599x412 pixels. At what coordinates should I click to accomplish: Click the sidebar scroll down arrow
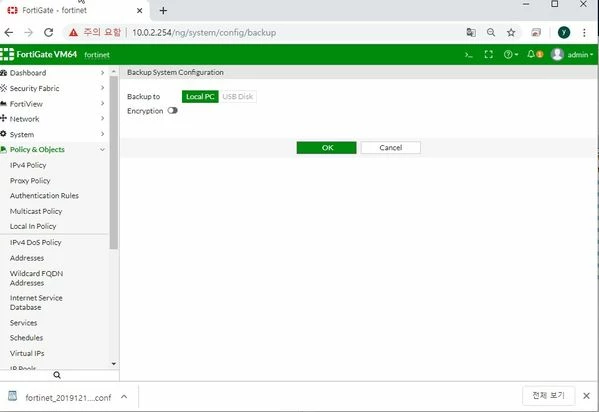(113, 363)
